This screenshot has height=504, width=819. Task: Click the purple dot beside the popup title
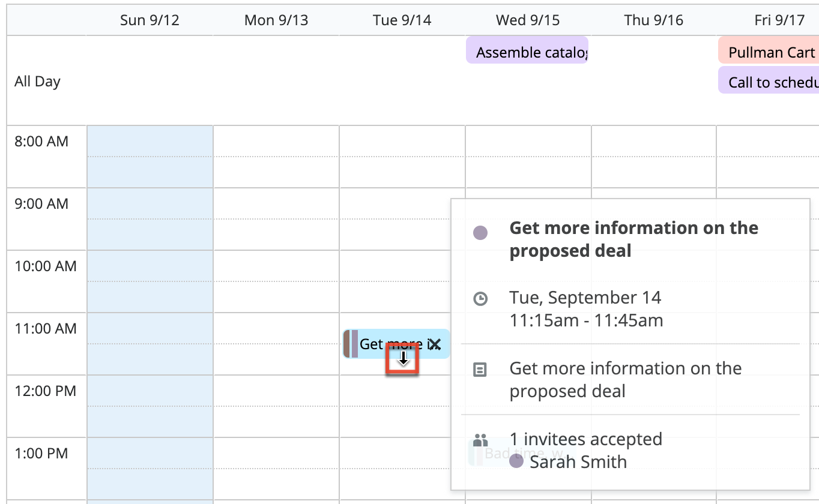click(x=480, y=233)
